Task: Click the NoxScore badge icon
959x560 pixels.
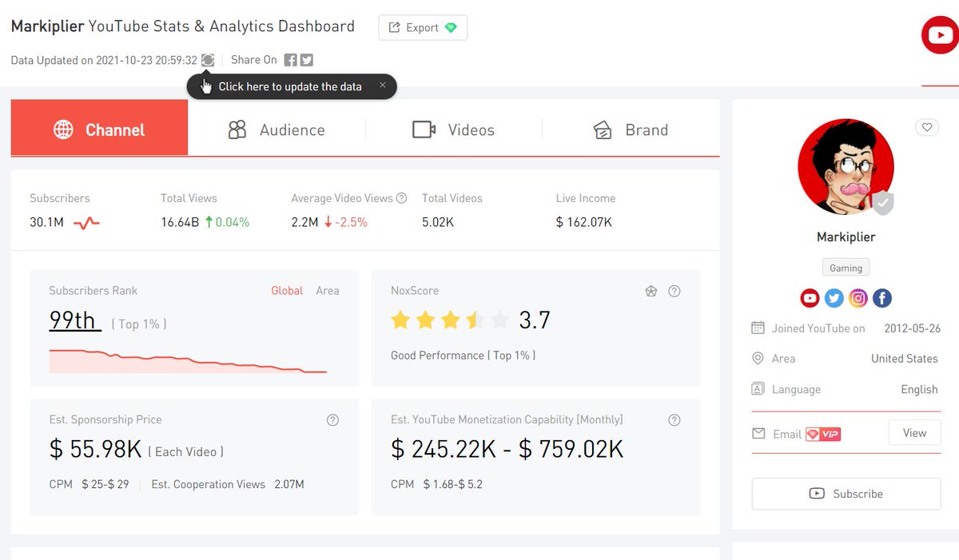Action: (651, 292)
